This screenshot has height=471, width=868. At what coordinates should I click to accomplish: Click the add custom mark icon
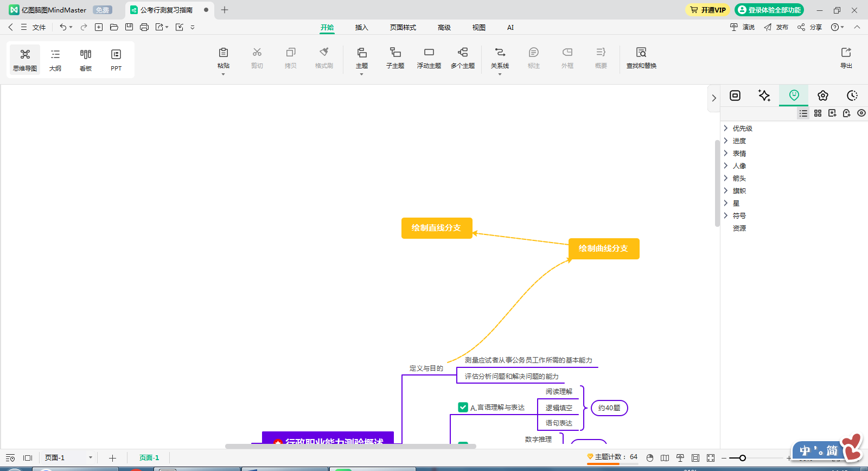tap(832, 113)
